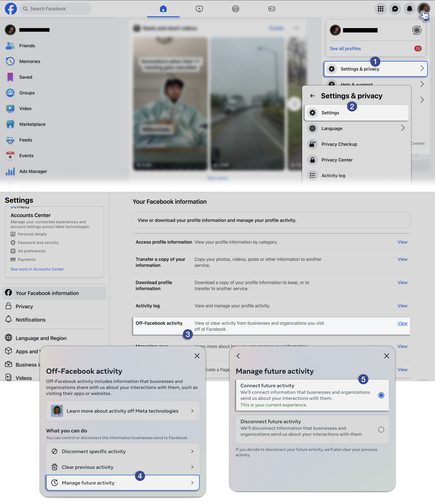Expand the Language submenu chevron
435x504 pixels.
[403, 128]
